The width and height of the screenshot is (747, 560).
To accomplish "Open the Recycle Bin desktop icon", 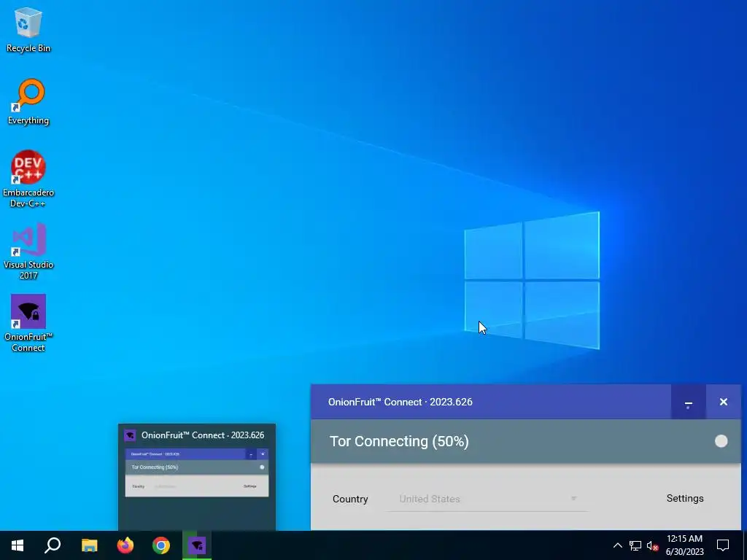I will tap(28, 29).
